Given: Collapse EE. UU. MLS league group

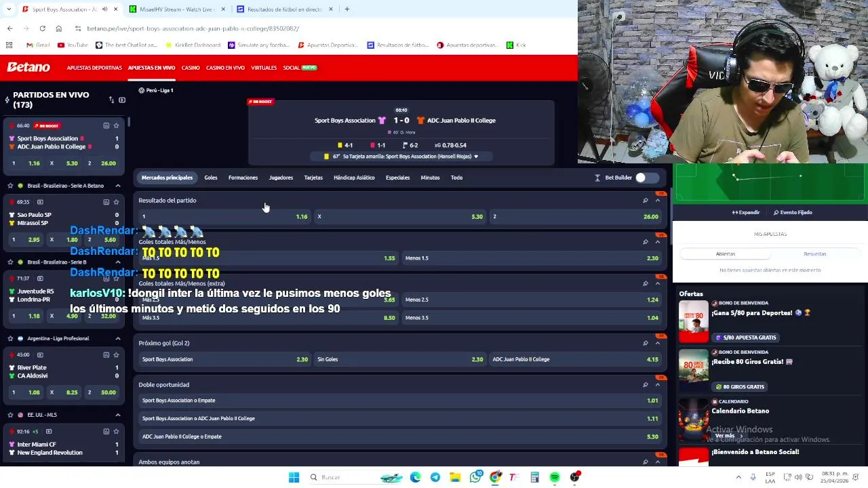Looking at the screenshot, I should coord(117,415).
